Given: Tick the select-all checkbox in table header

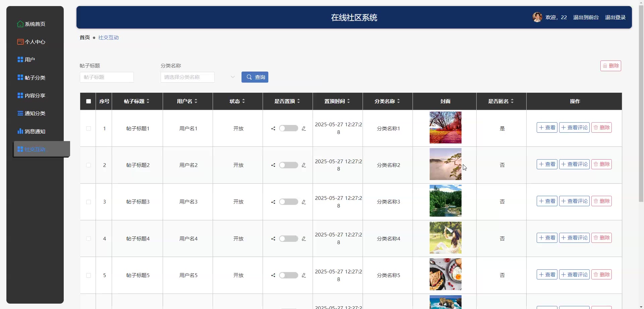Looking at the screenshot, I should [x=89, y=101].
